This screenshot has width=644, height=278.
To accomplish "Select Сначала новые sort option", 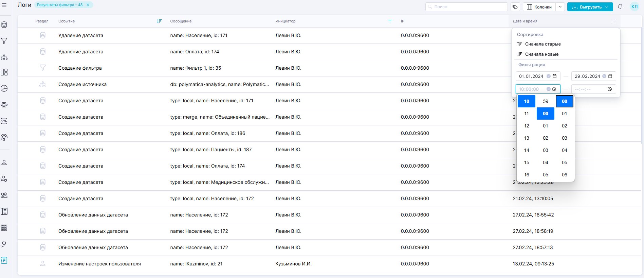I will (x=541, y=54).
